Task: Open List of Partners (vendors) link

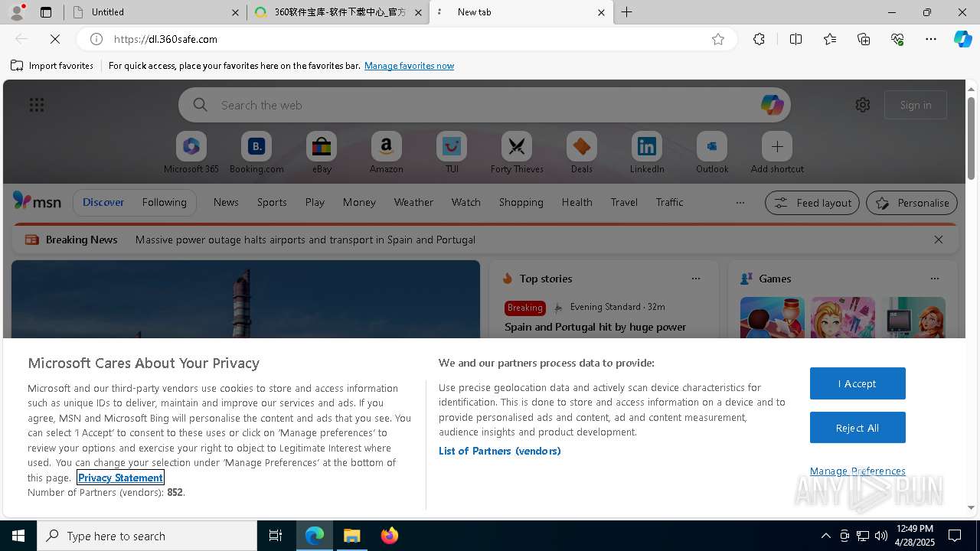Action: 500,451
